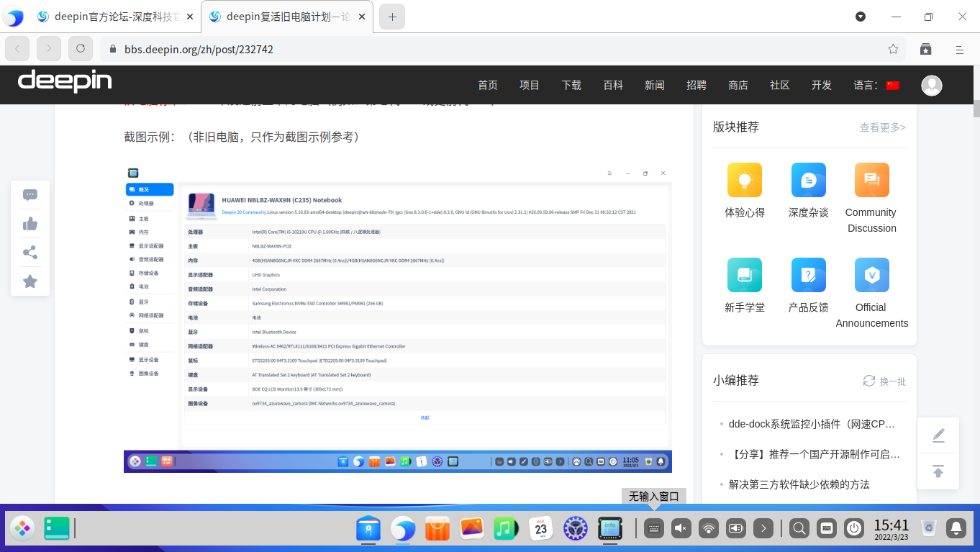Share the post via share icon
This screenshot has width=980, height=552.
pyautogui.click(x=30, y=252)
